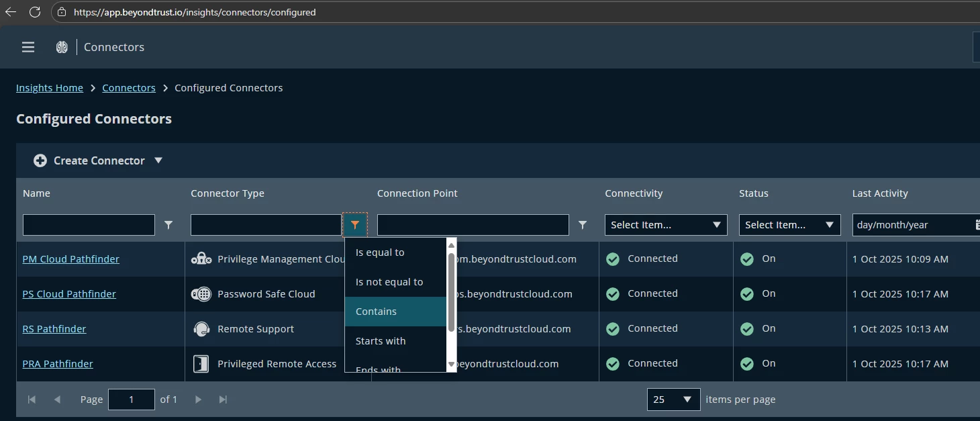Click the Privileged Remote Access door icon
The image size is (980, 421).
[x=201, y=364]
